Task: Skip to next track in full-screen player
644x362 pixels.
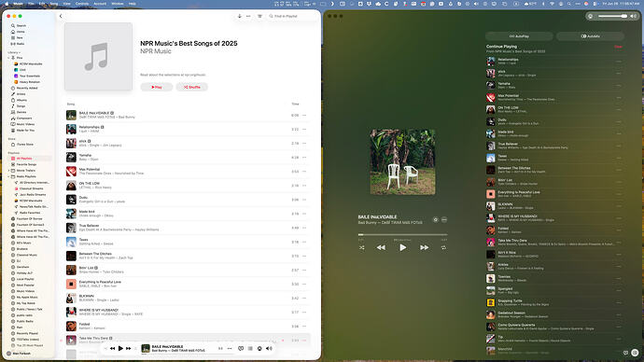Action: click(425, 247)
